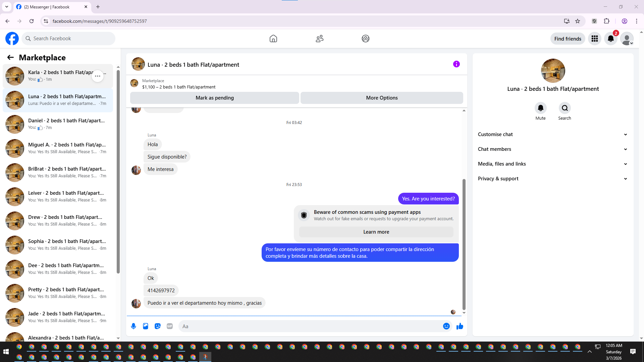Expand the Chat members section
This screenshot has height=362, width=644.
pos(553,149)
